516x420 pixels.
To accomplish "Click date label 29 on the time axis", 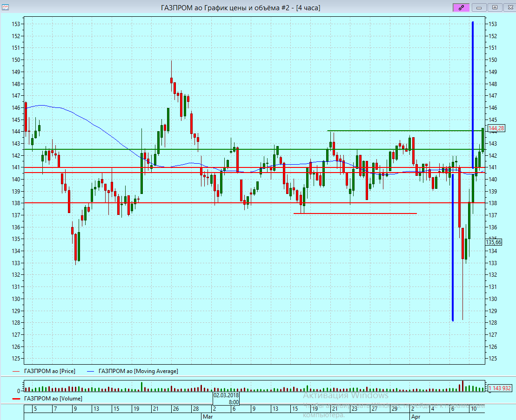I will [x=394, y=408].
